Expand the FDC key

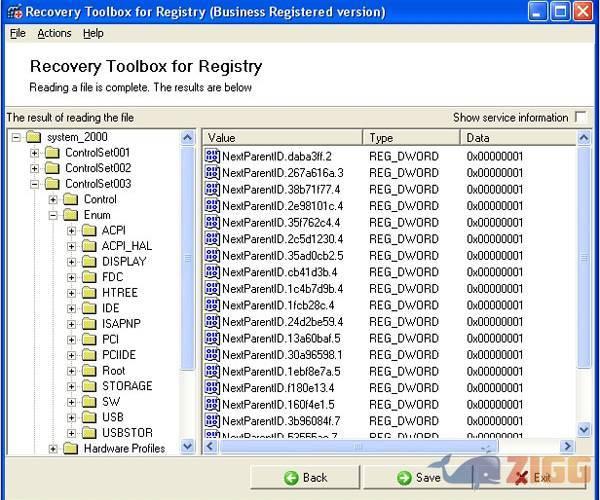(x=71, y=277)
